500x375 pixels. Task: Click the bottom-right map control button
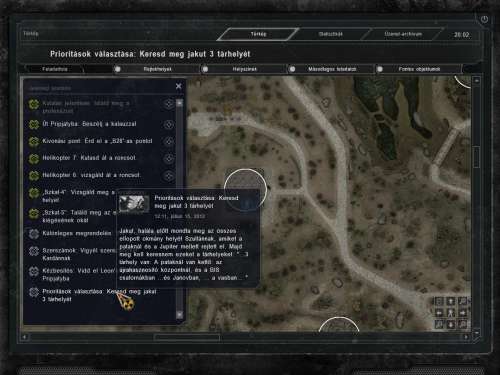(462, 324)
